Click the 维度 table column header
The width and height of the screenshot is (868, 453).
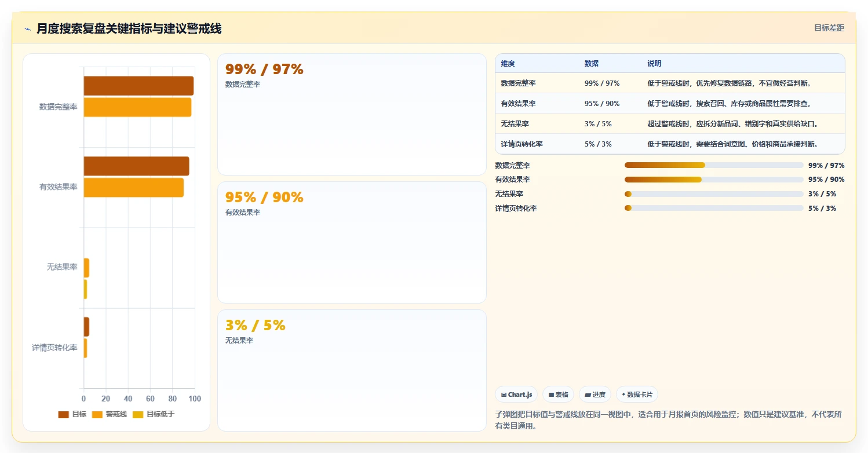point(508,64)
